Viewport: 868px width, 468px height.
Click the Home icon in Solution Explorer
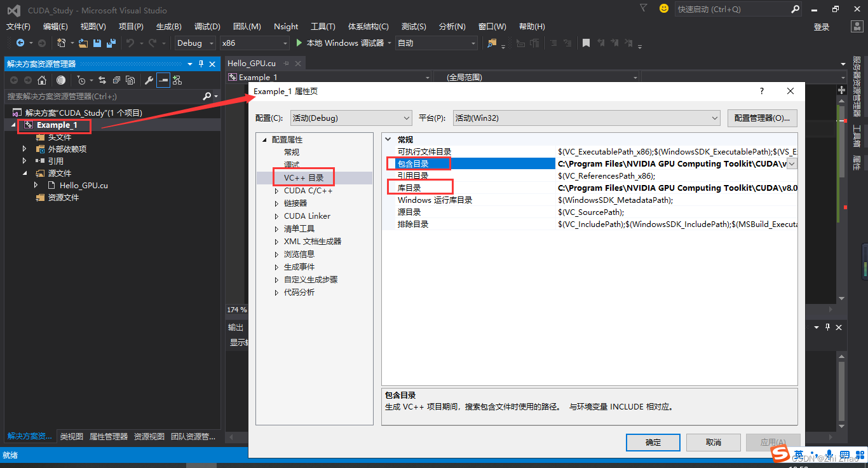click(x=42, y=80)
